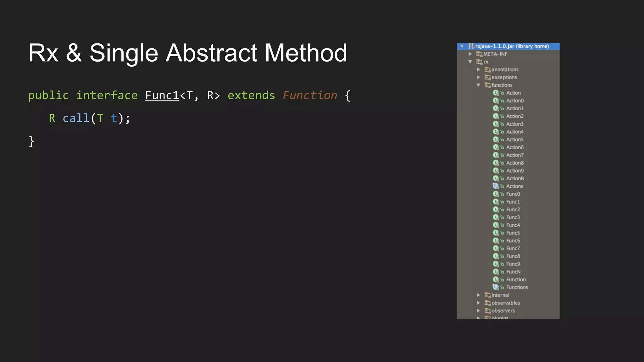Expand the annotations package arrow
This screenshot has width=644, height=362.
[x=478, y=69]
